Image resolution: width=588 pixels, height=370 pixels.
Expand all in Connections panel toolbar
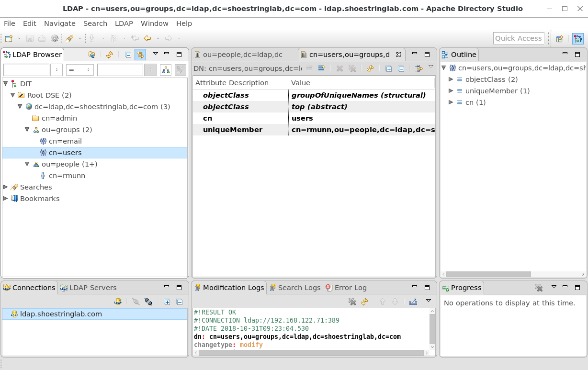click(x=167, y=302)
